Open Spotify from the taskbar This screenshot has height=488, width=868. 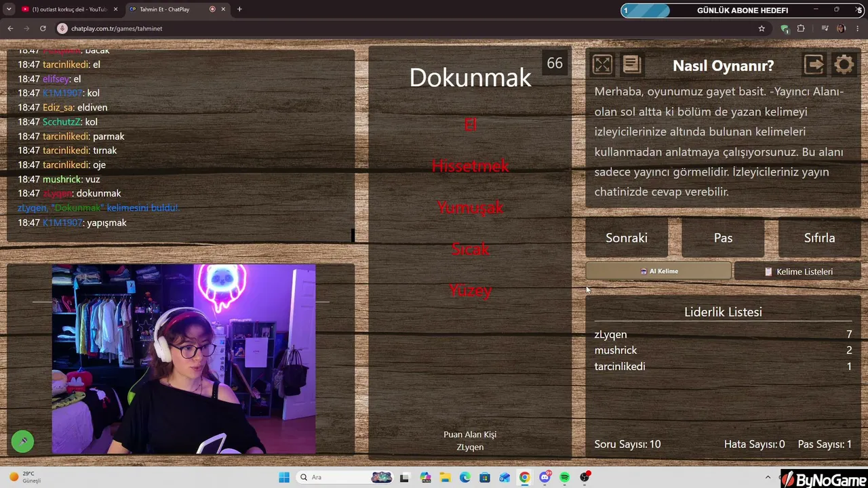tap(565, 477)
